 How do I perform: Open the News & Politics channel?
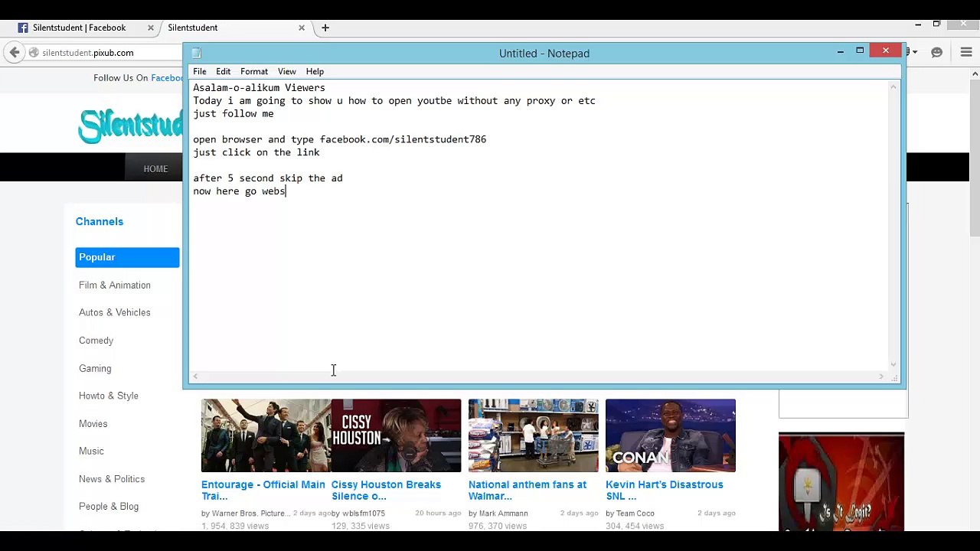point(112,479)
